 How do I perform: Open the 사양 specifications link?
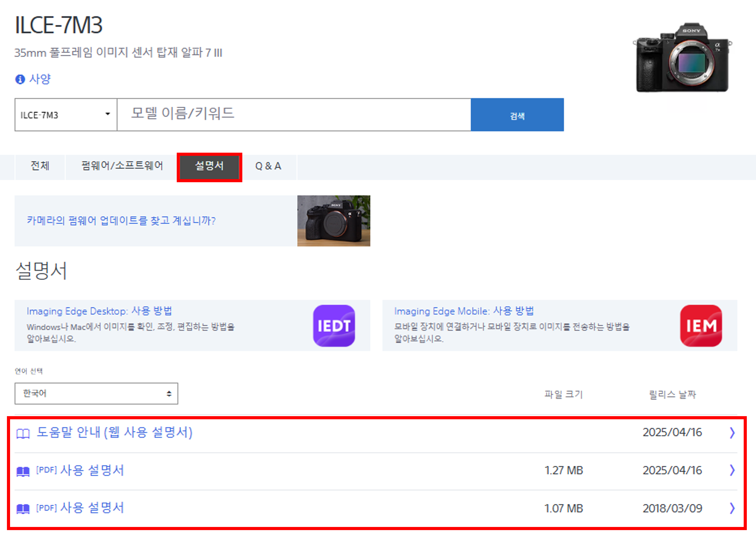[40, 79]
